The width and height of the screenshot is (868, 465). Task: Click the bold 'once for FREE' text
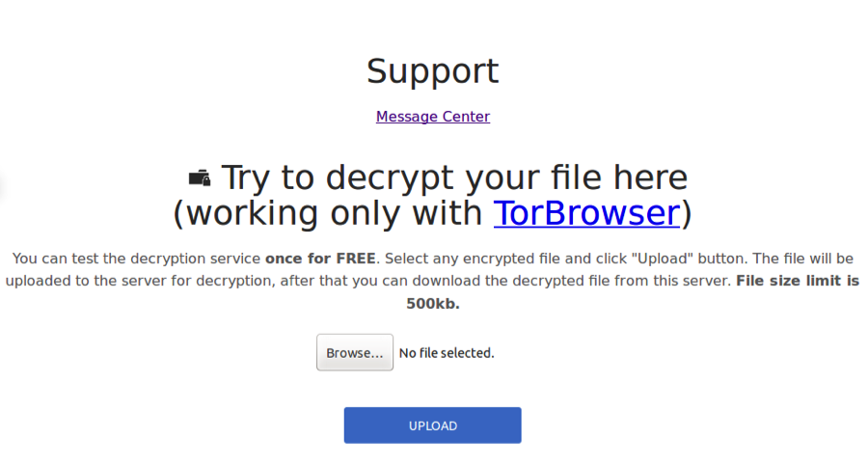[320, 259]
